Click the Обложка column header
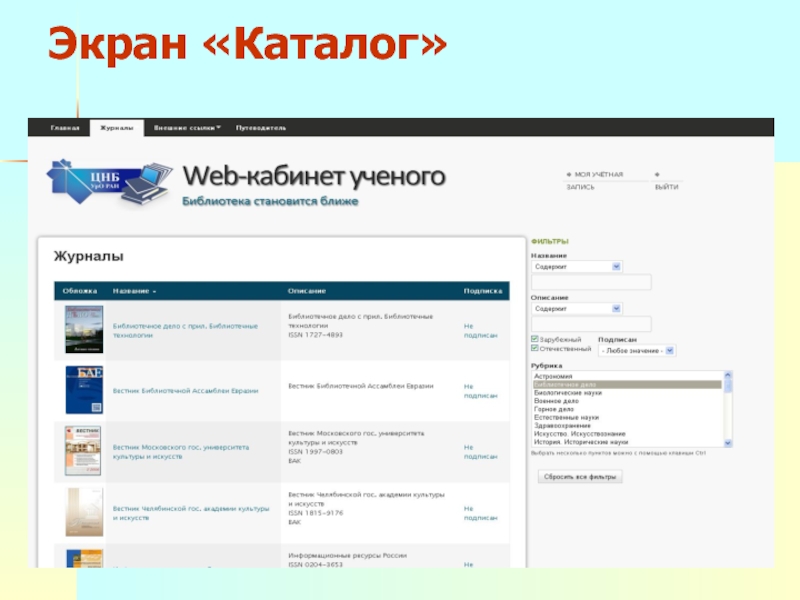Image resolution: width=800 pixels, height=600 pixels. pos(80,291)
